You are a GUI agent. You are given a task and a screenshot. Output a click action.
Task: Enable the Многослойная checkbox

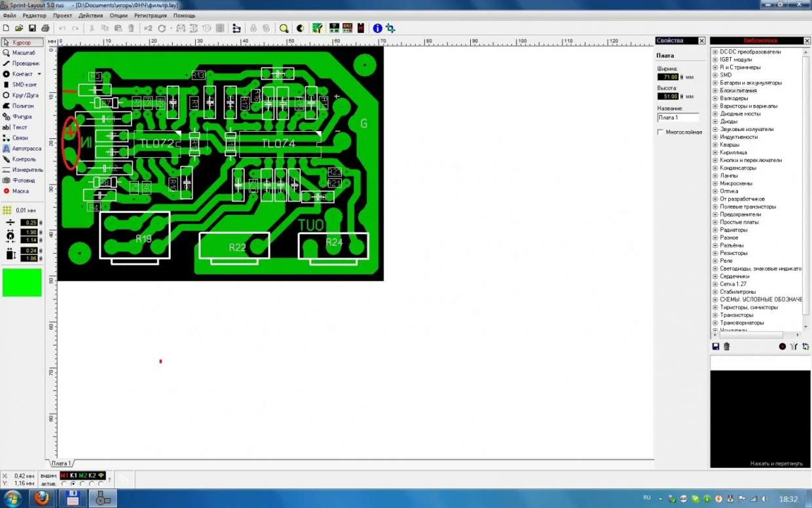point(660,132)
